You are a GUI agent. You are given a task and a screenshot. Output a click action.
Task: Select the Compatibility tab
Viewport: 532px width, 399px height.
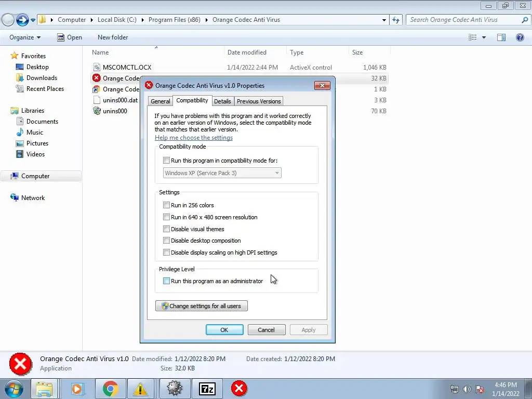(192, 100)
